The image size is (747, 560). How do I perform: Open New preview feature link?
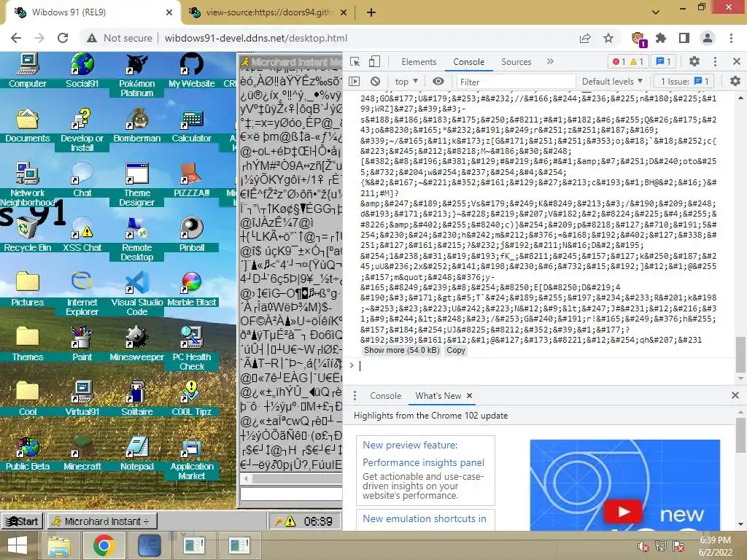click(x=410, y=446)
